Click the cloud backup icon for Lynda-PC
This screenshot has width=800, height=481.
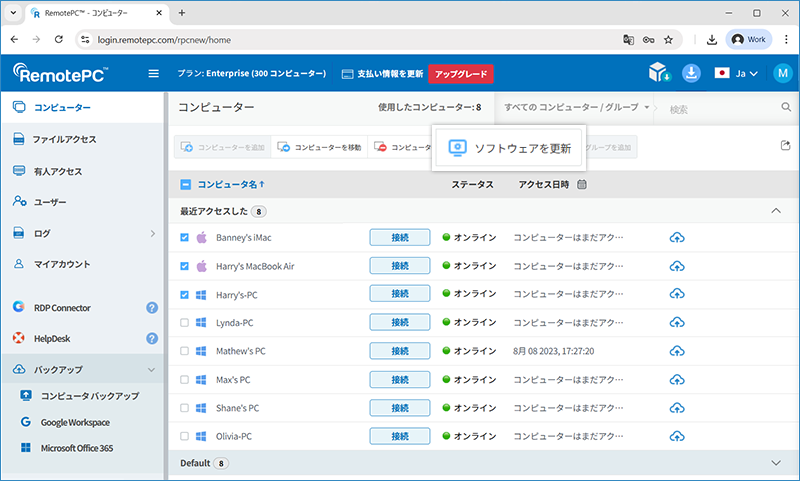(x=677, y=322)
